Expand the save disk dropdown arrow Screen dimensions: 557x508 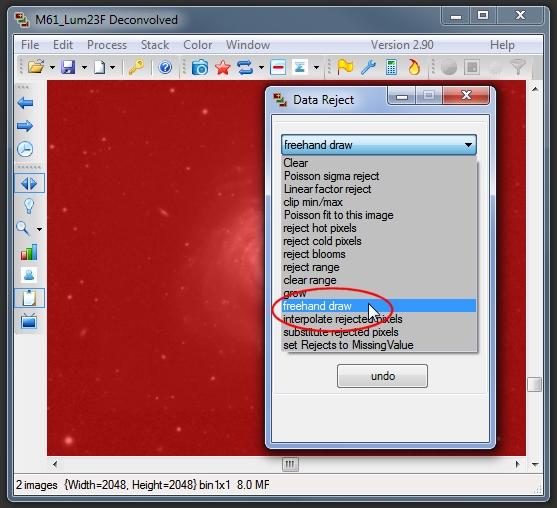(84, 67)
